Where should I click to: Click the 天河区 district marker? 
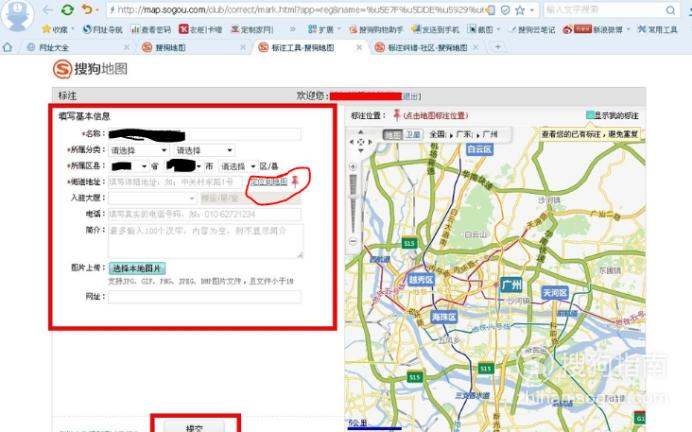[555, 293]
